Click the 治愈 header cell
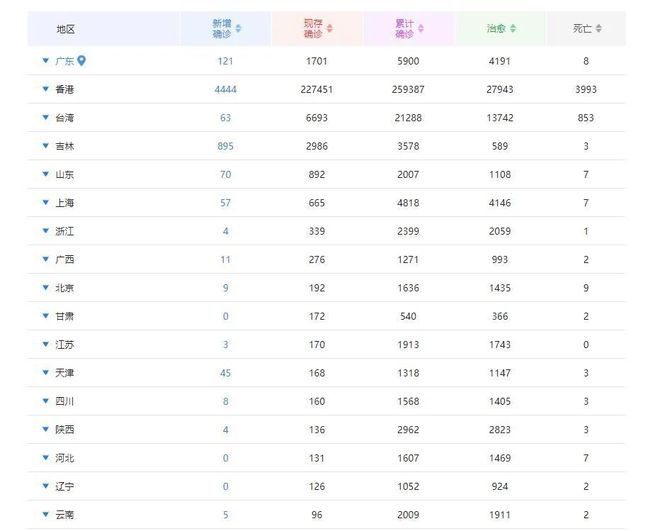This screenshot has width=660, height=531. (500, 29)
